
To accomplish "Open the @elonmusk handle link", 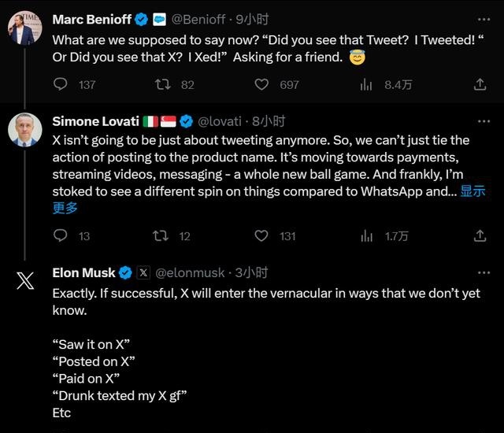I will tap(191, 272).
